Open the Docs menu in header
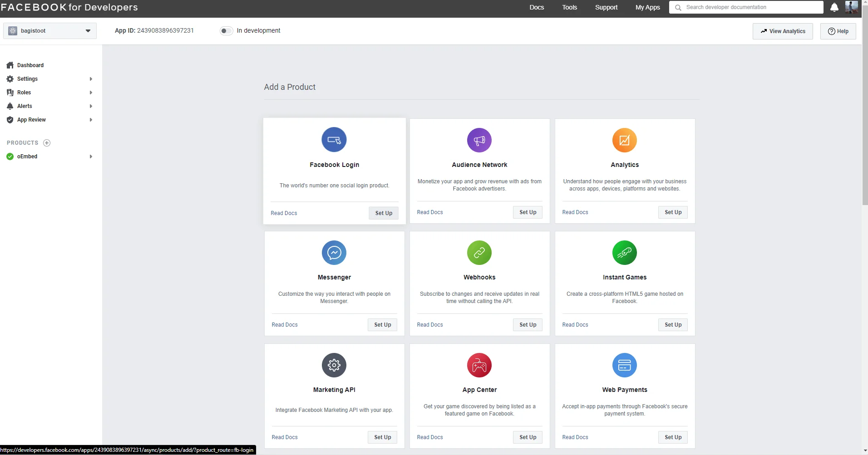 click(x=537, y=7)
